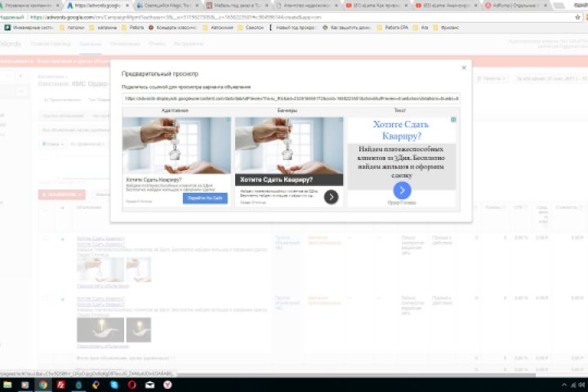Click the blue call-to-action button in adaptive ad

pyautogui.click(x=205, y=198)
